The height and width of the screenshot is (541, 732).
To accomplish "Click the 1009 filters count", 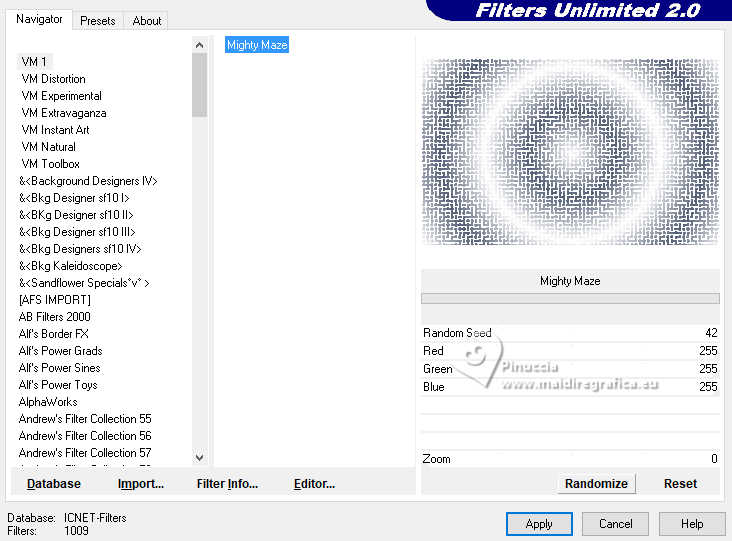I will [76, 531].
